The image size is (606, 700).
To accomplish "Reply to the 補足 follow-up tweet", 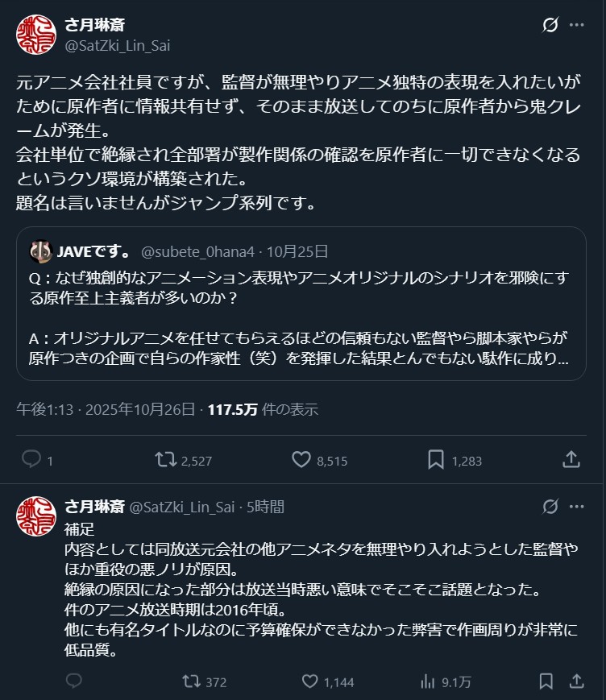I will pyautogui.click(x=74, y=681).
